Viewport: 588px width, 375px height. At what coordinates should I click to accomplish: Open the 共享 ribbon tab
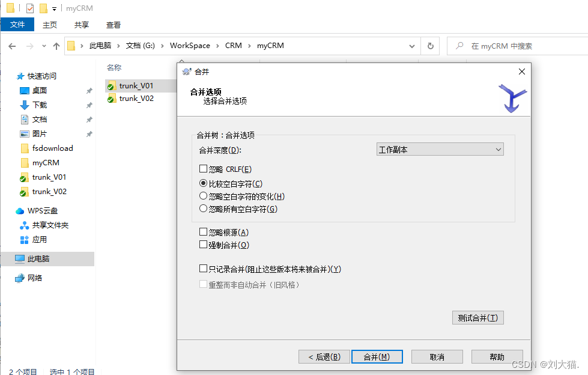pyautogui.click(x=81, y=25)
